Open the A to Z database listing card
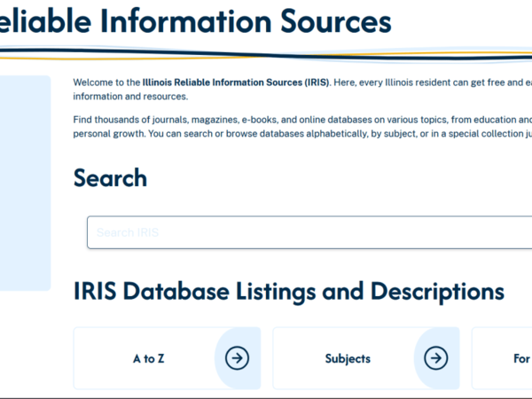 tap(167, 358)
